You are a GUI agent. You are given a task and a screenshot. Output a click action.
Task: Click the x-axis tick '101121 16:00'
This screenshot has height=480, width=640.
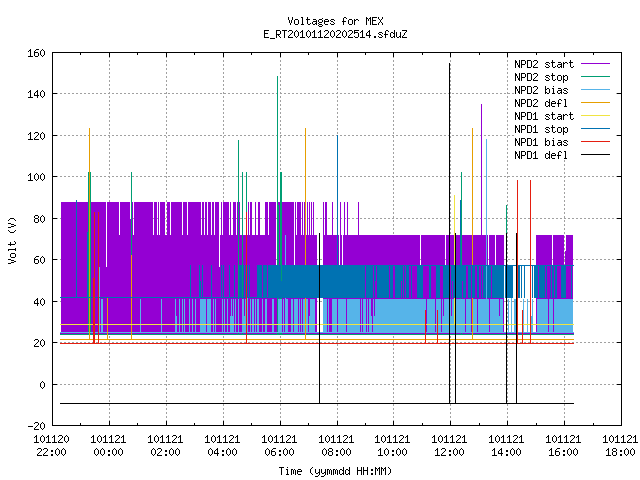point(563,446)
